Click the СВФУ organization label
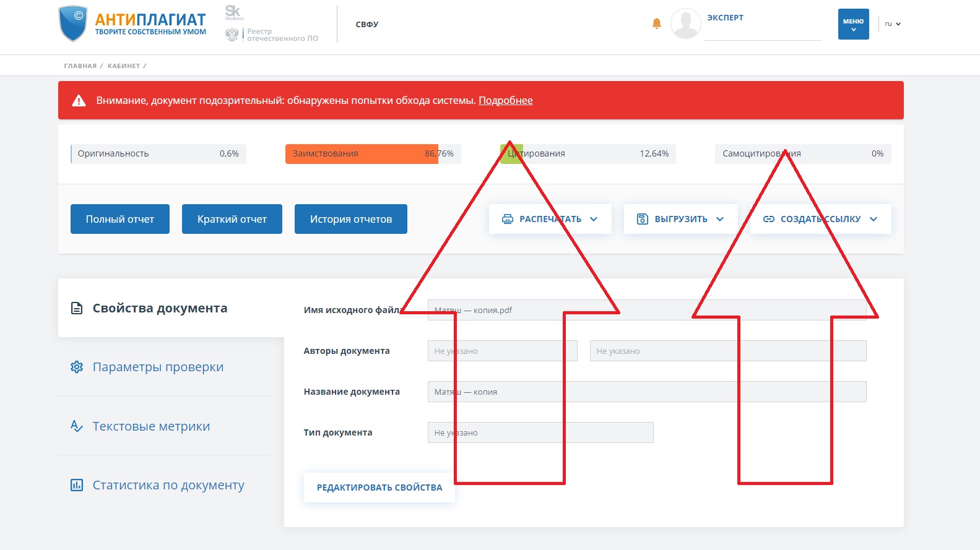Viewport: 980px width, 550px height. pyautogui.click(x=367, y=24)
